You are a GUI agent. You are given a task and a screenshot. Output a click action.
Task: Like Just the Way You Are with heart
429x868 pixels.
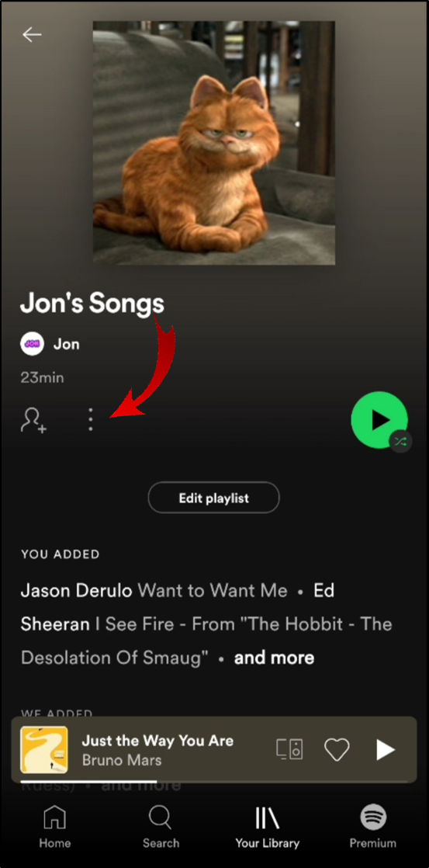pyautogui.click(x=337, y=750)
